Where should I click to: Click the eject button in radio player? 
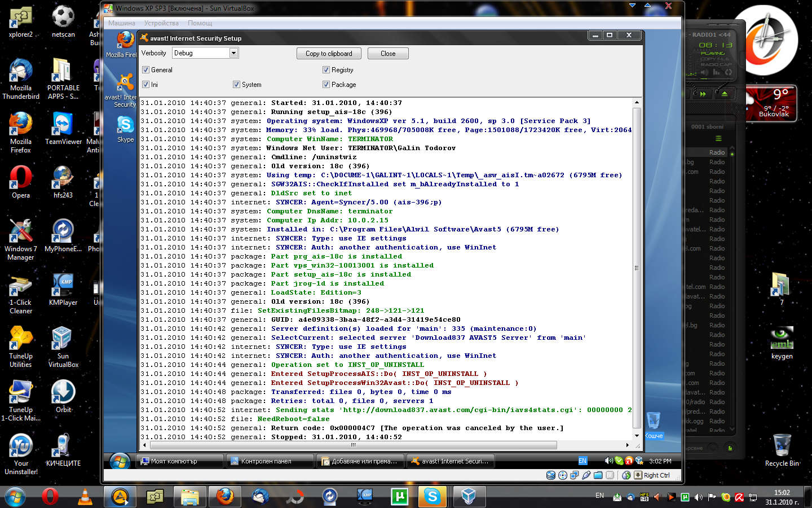coord(725,94)
